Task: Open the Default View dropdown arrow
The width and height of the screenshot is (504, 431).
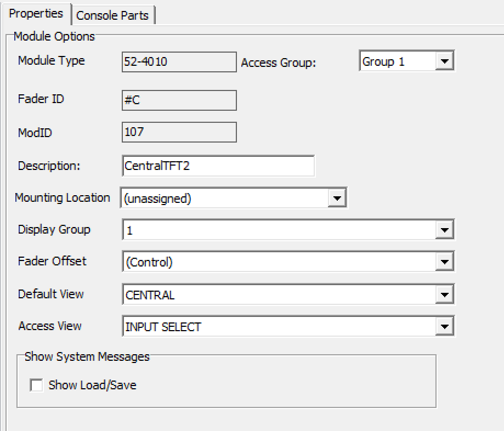Action: [x=444, y=294]
